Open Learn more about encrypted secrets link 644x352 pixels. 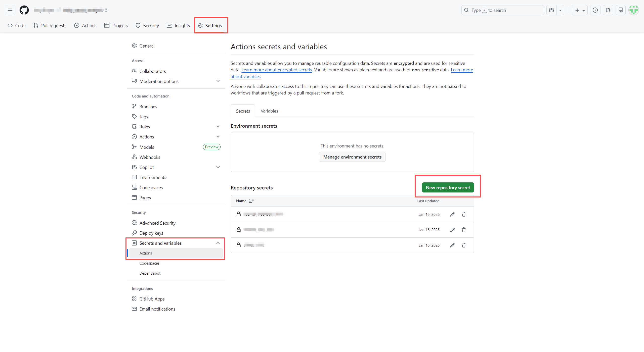pyautogui.click(x=277, y=70)
